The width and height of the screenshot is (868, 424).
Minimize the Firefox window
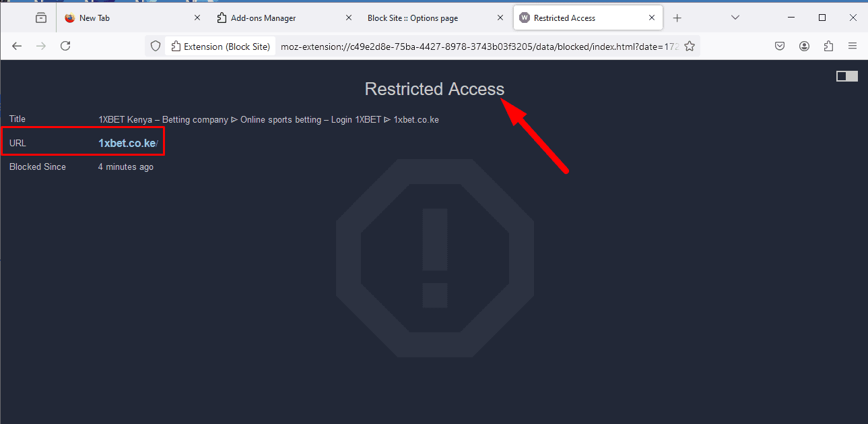coord(791,18)
